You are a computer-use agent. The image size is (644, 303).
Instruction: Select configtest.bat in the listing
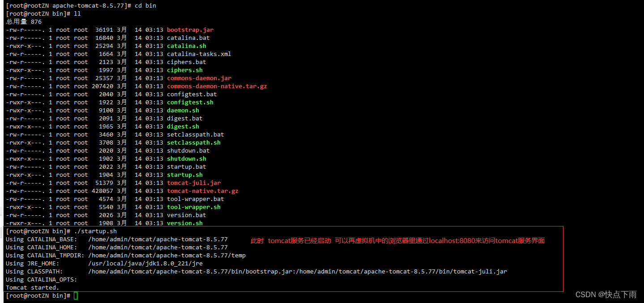pos(192,94)
